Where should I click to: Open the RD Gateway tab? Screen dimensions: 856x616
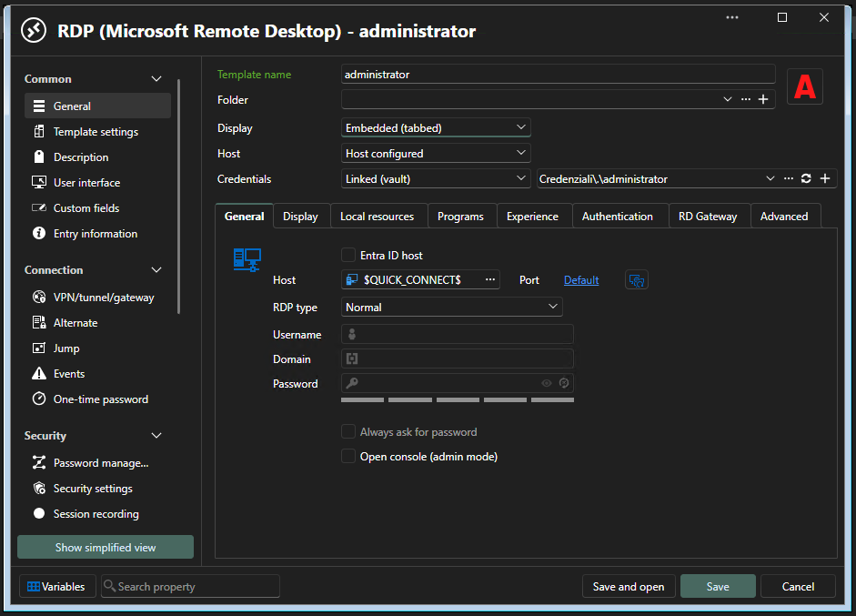point(708,217)
